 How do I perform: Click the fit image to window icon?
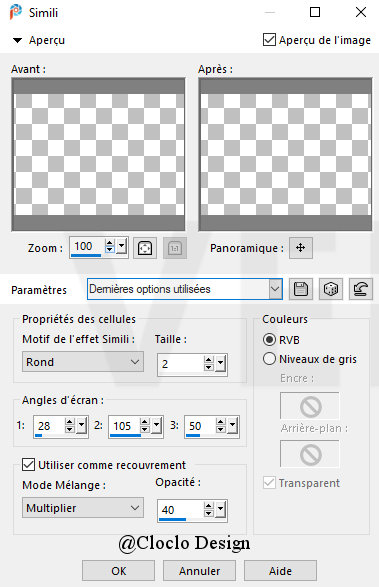click(145, 248)
